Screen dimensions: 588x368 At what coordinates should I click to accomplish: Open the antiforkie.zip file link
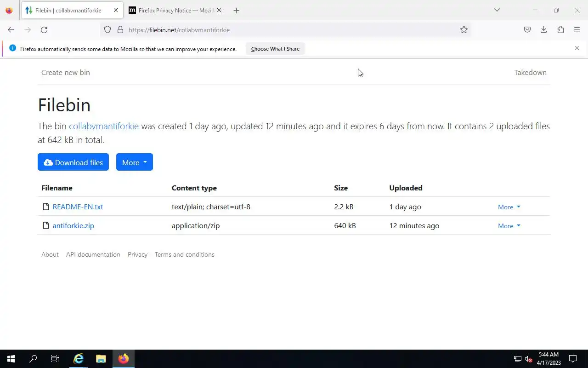tap(73, 225)
